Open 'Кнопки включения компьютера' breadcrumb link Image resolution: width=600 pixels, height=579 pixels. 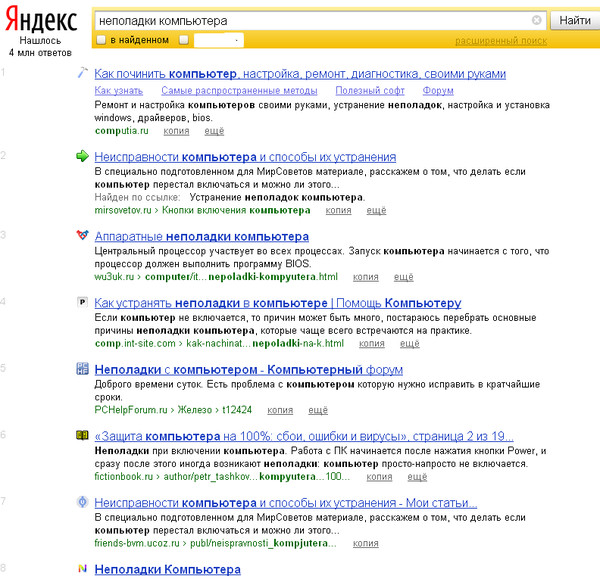236,210
